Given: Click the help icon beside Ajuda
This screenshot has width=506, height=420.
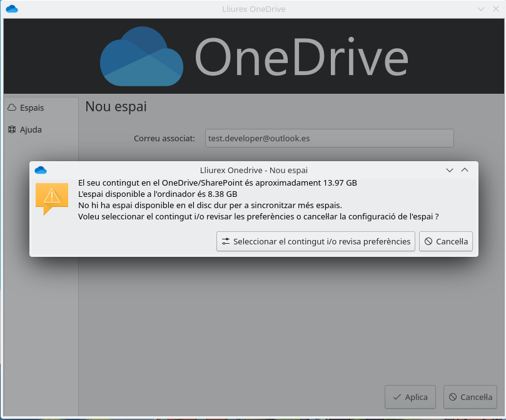Looking at the screenshot, I should tap(11, 129).
